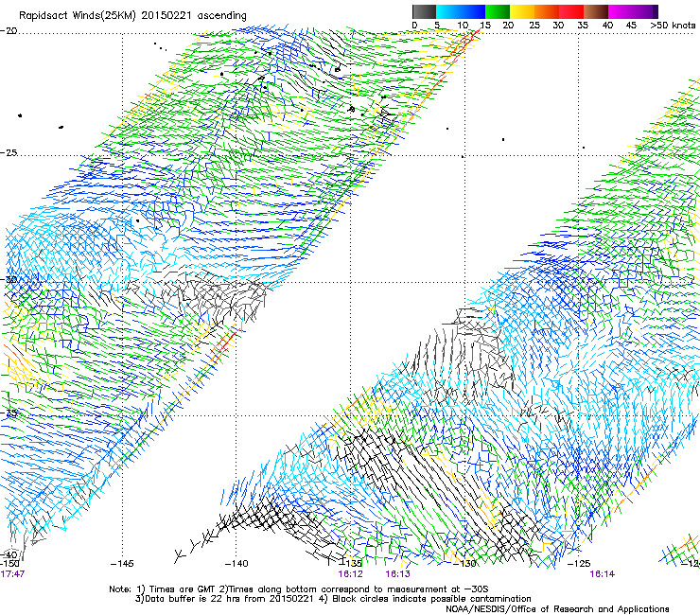
Task: Click the latitude axis label '-30'
Action: click(x=9, y=279)
